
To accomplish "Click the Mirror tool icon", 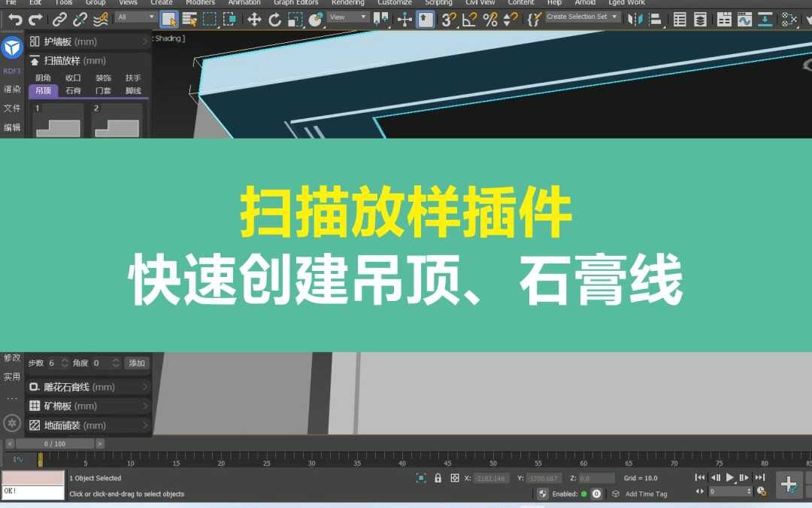I will click(635, 20).
